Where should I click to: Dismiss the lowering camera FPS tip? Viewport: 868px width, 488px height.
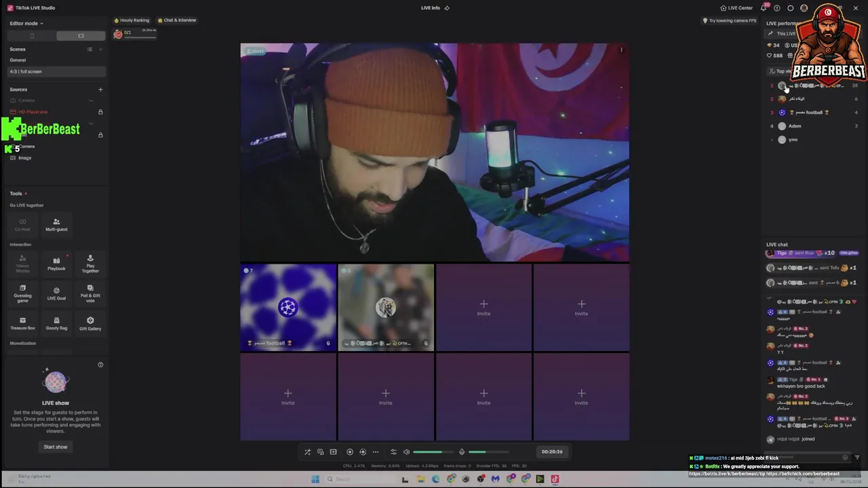(729, 20)
